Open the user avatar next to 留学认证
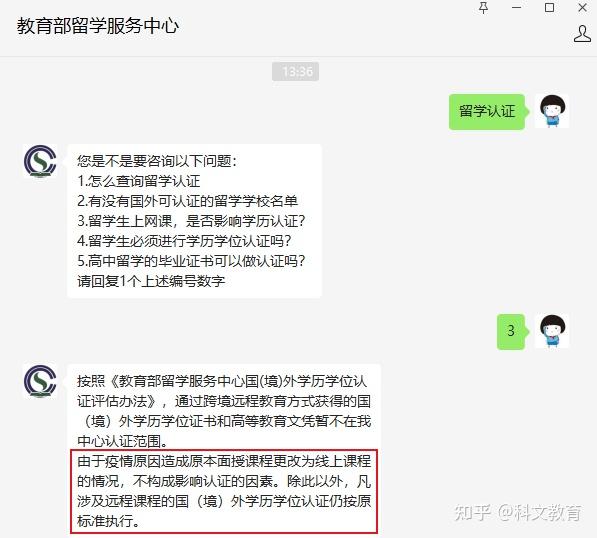Viewport: 597px width, 538px height. coord(552,111)
